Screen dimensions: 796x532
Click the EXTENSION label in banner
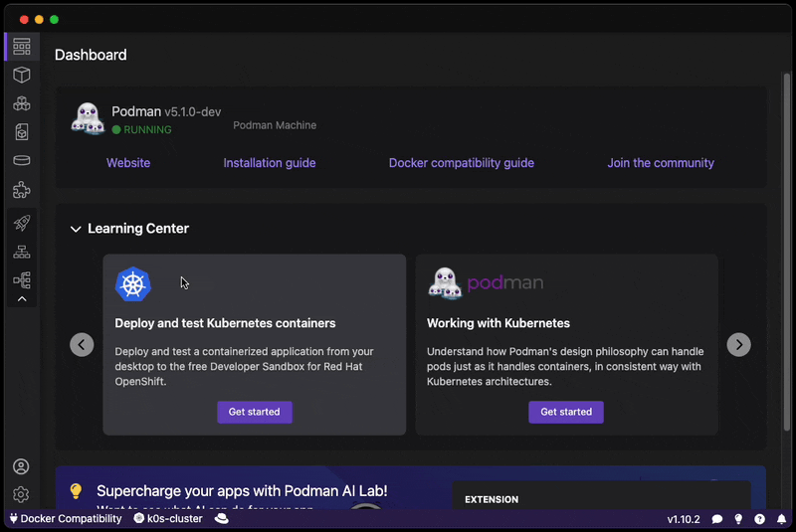click(x=492, y=499)
